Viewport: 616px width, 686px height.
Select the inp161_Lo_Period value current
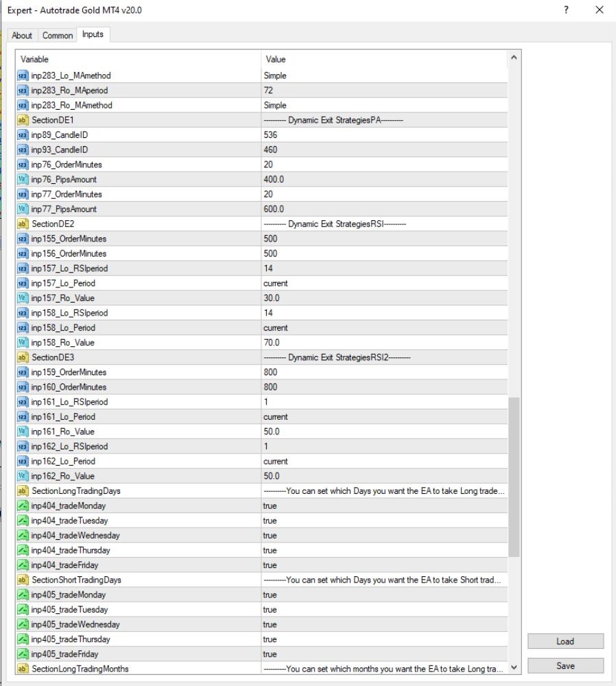click(x=276, y=417)
